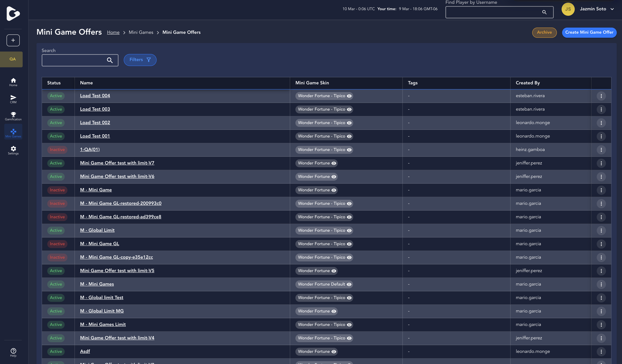
Task: Click the offers Search input field
Action: 74,60
